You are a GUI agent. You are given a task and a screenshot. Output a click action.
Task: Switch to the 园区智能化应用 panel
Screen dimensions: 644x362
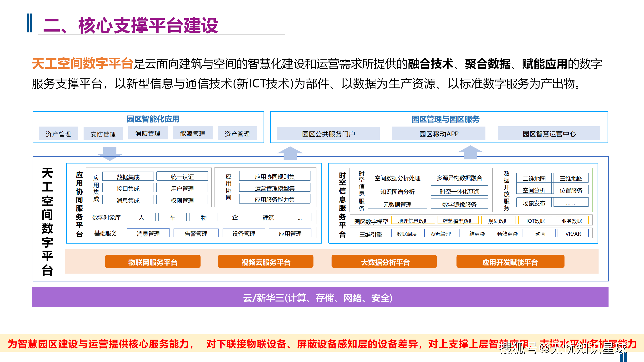click(x=153, y=119)
